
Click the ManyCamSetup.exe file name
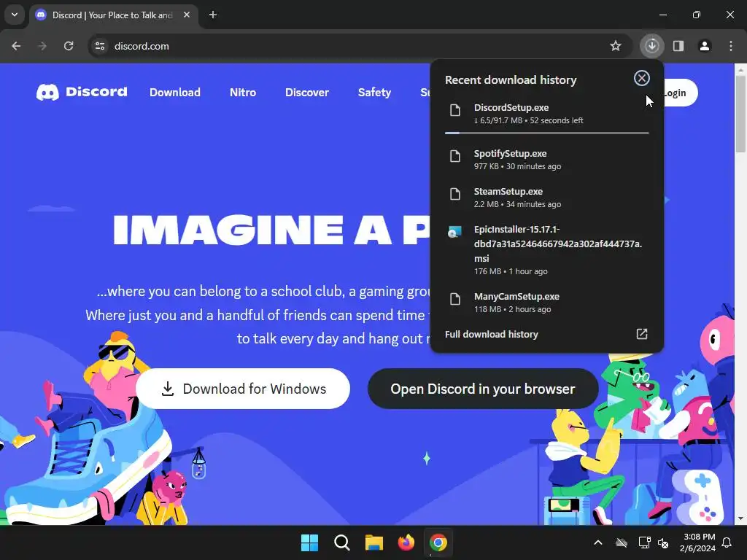click(516, 296)
